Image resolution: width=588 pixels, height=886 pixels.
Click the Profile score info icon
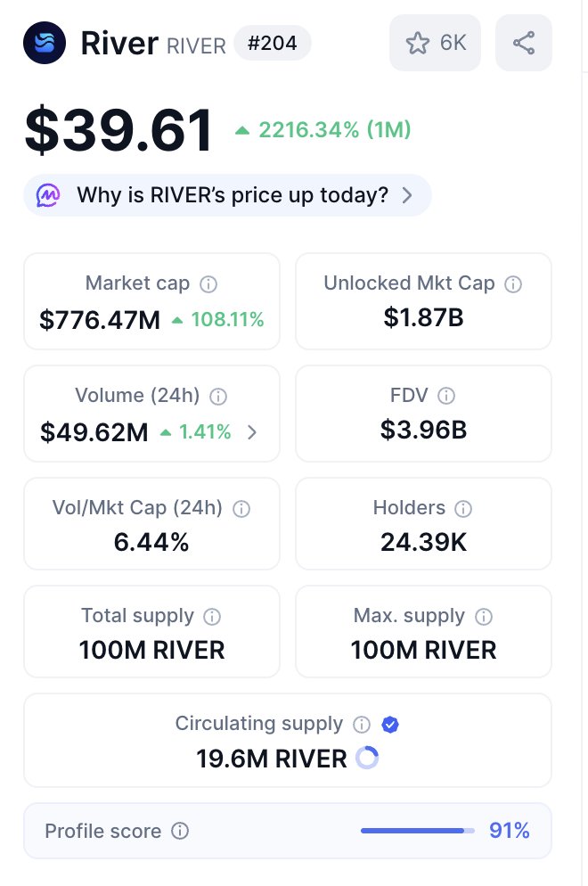pyautogui.click(x=180, y=832)
